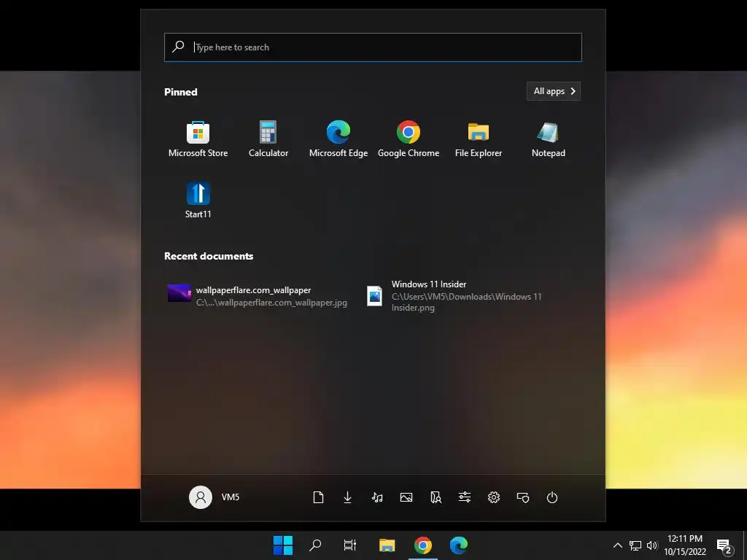Expand the All apps list
Image resolution: width=747 pixels, height=560 pixels.
coord(554,91)
